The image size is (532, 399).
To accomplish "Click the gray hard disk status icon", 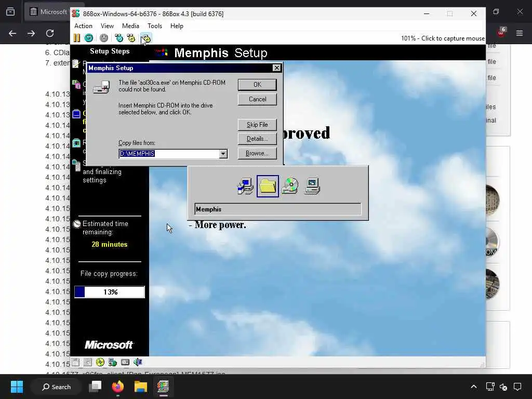I will click(125, 362).
